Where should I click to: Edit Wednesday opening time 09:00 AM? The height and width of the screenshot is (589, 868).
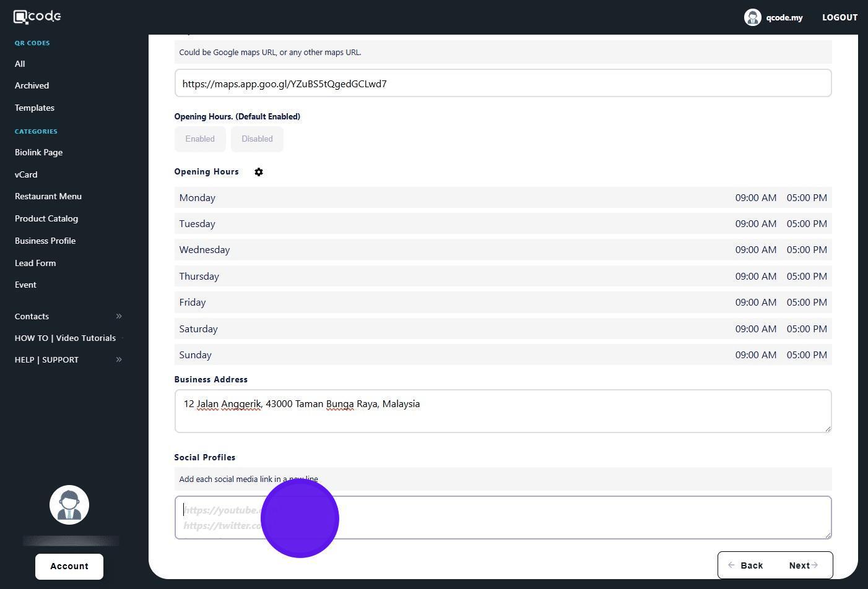pos(756,250)
